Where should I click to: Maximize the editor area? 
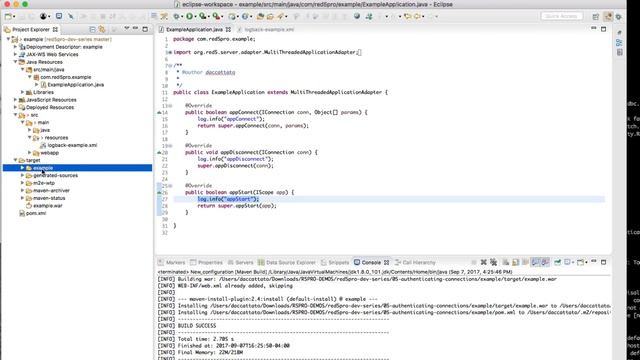point(604,29)
